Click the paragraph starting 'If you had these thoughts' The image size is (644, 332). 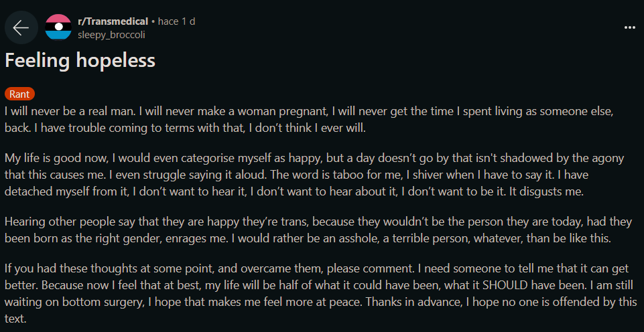click(x=319, y=293)
